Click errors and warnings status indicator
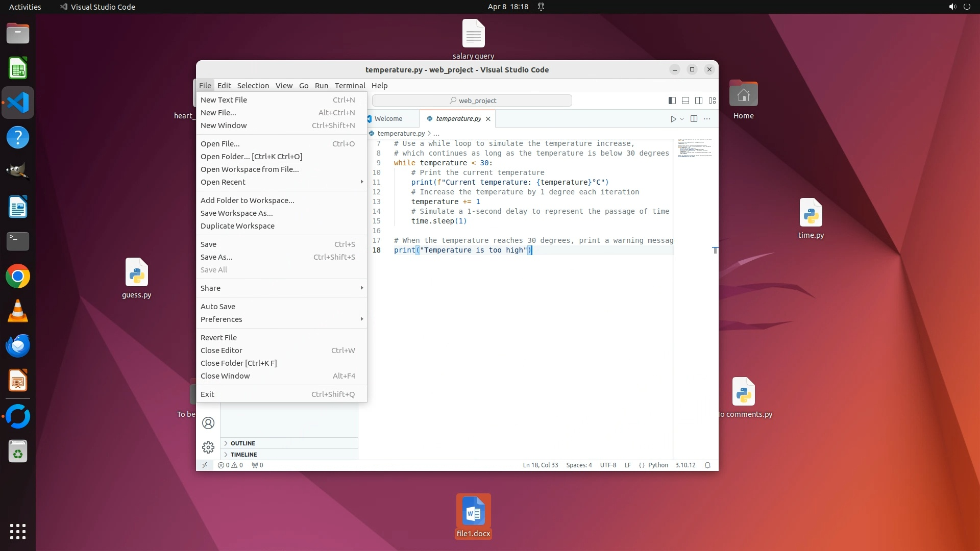 (x=230, y=465)
